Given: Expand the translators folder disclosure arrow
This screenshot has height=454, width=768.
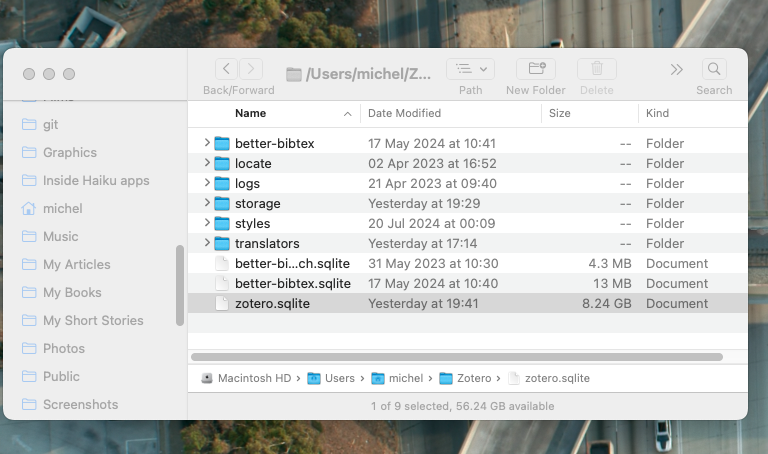Looking at the screenshot, I should pyautogui.click(x=207, y=243).
